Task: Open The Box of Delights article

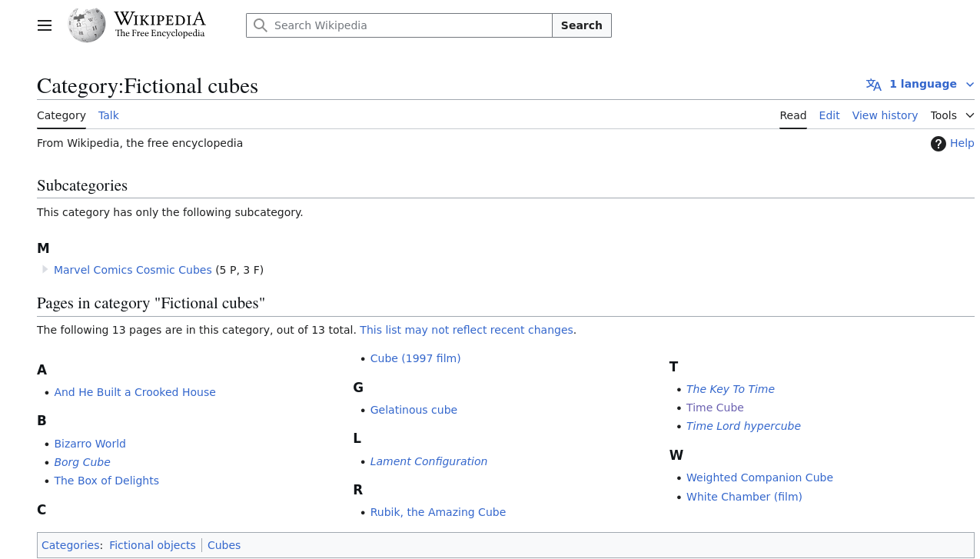Action: click(x=107, y=481)
